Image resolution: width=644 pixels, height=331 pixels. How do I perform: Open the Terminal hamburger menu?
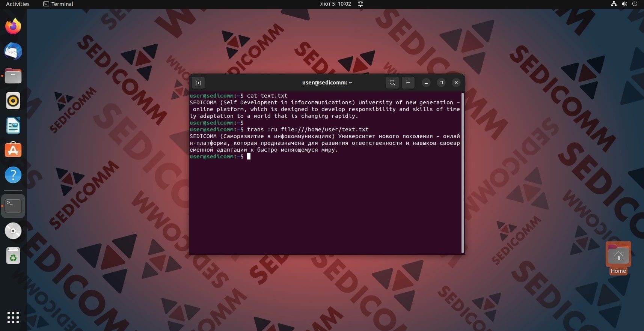(408, 83)
